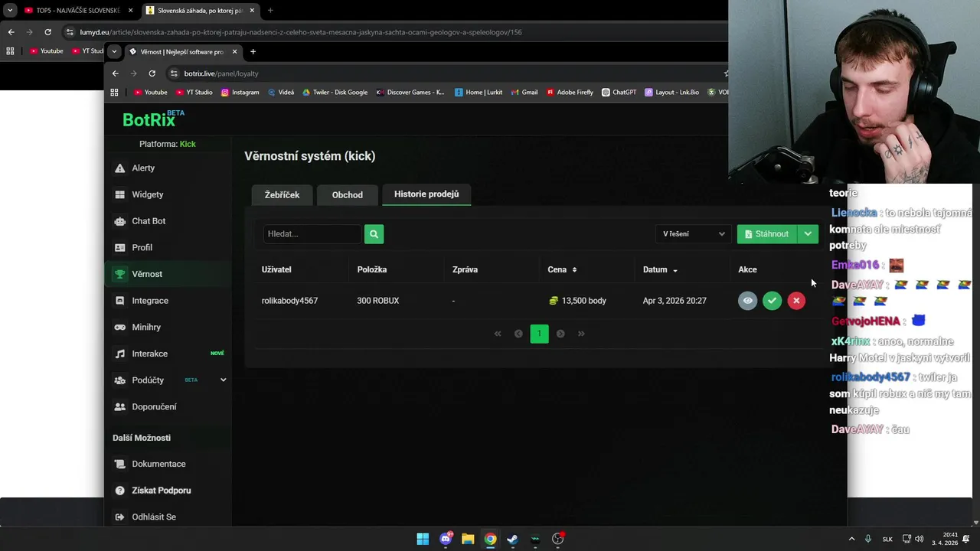The image size is (980, 551).
Task: Go back in the botrix browser window
Action: coord(115,73)
